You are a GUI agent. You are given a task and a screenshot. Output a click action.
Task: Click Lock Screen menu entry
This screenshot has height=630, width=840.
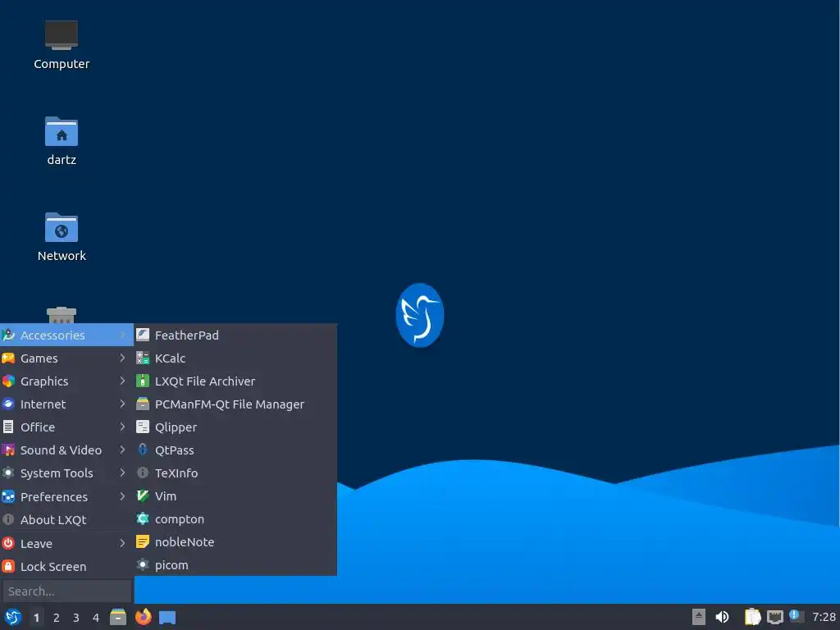[x=66, y=567]
